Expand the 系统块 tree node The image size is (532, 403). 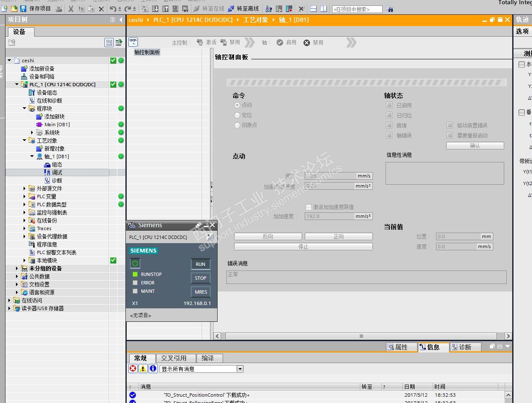pyautogui.click(x=32, y=133)
